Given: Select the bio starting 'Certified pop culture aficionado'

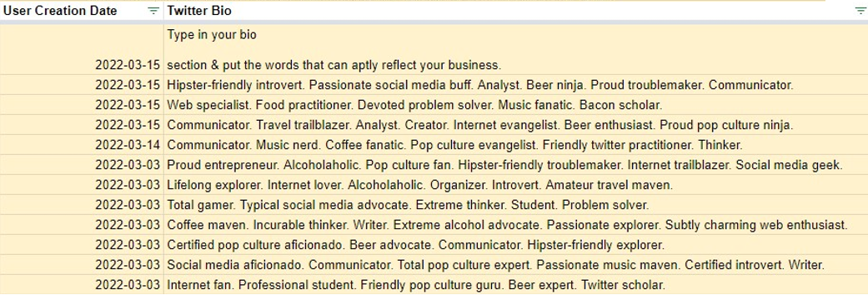Looking at the screenshot, I should (515, 245).
